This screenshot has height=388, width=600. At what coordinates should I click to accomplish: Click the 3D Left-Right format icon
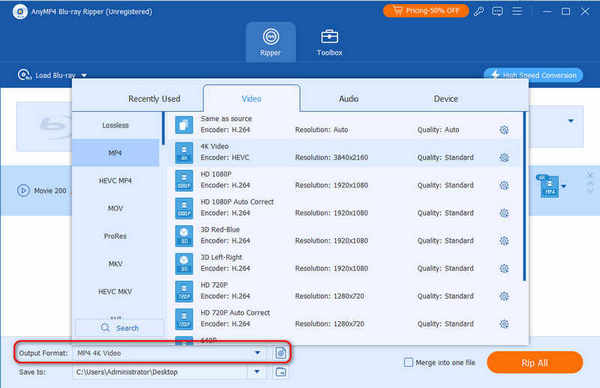coord(184,263)
